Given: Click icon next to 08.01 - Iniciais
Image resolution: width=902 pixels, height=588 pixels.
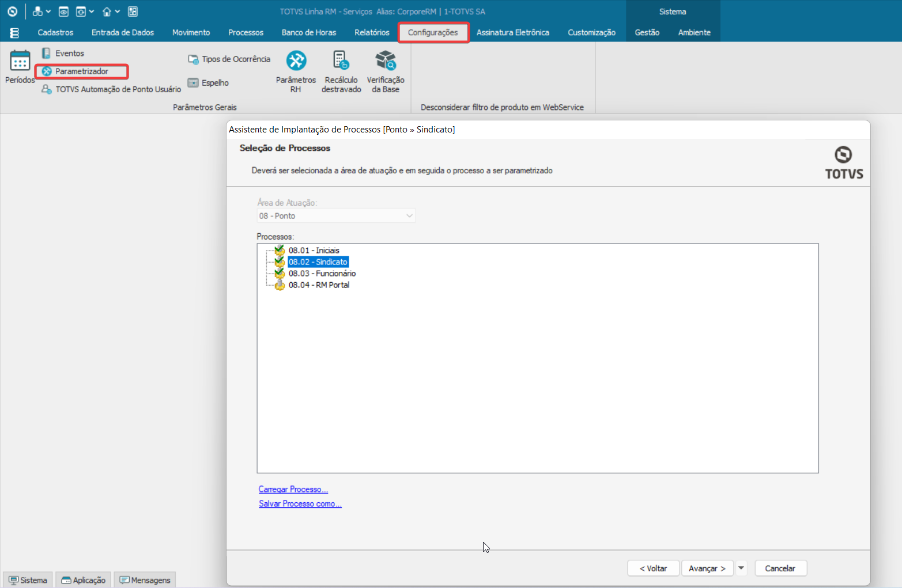Looking at the screenshot, I should [x=280, y=251].
